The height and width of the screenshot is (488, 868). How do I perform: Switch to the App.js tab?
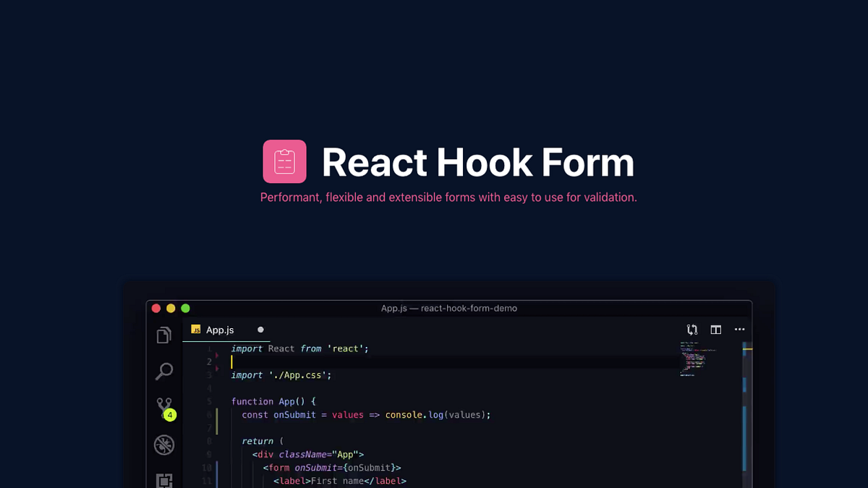(221, 330)
